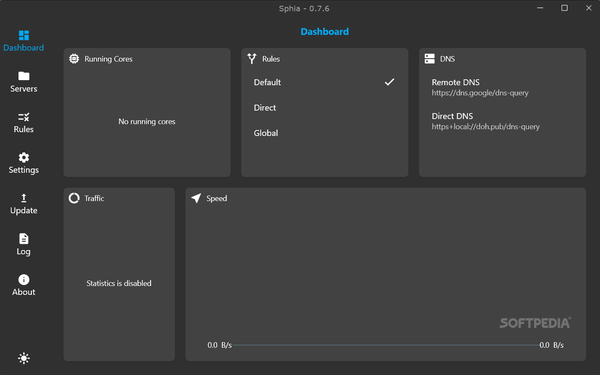This screenshot has width=600, height=375.
Task: Click the Rules card fork icon
Action: (x=252, y=59)
